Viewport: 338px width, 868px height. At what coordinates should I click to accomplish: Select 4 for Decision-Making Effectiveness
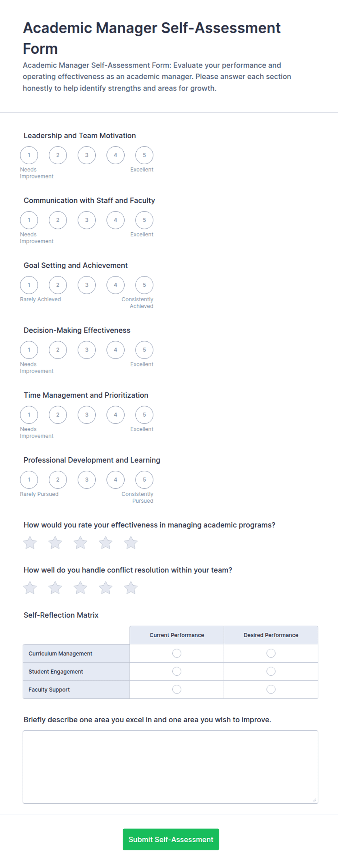pyautogui.click(x=116, y=350)
